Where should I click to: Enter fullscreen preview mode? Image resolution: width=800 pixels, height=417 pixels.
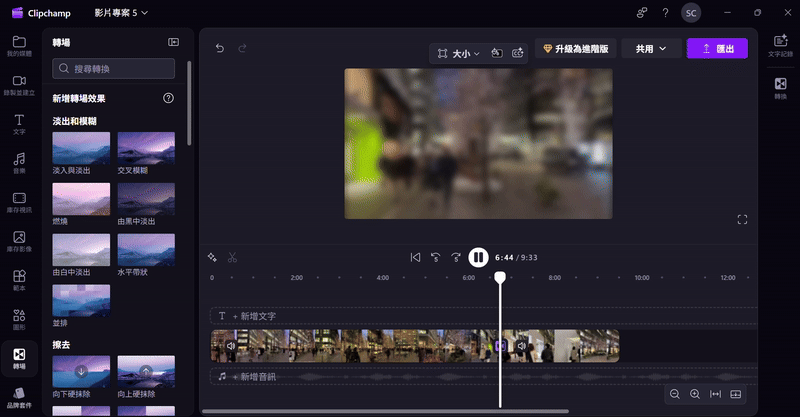pos(742,219)
